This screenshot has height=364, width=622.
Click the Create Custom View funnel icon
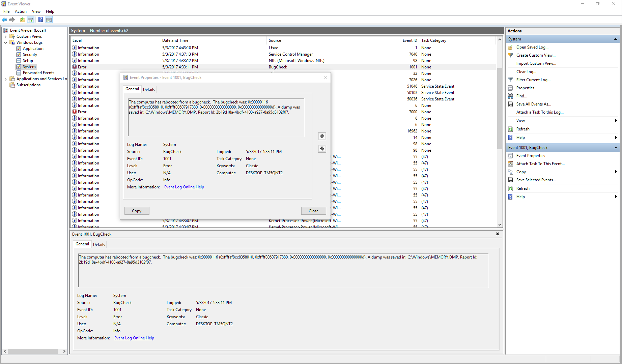(510, 55)
